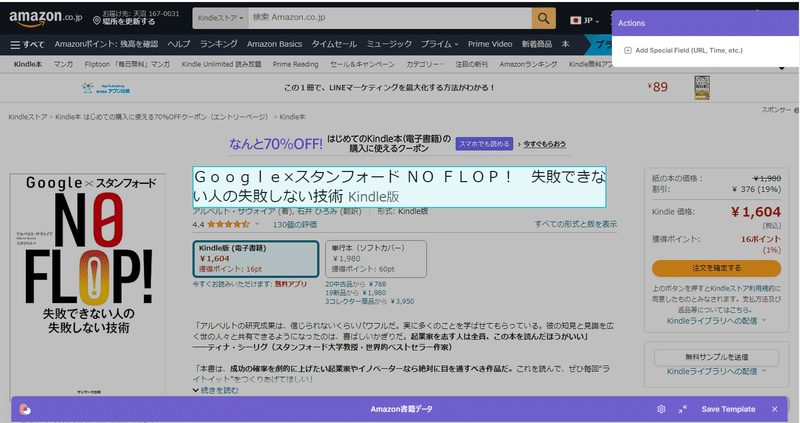This screenshot has height=423, width=800.
Task: Open Prime Reading tab in sub-navigation
Action: point(295,64)
